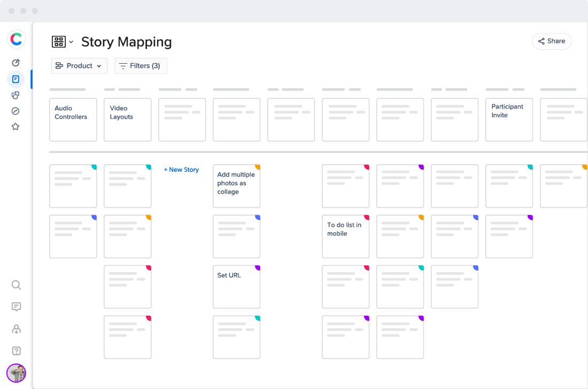588x389 pixels.
Task: Click the colorful C logo in sidebar
Action: click(16, 39)
